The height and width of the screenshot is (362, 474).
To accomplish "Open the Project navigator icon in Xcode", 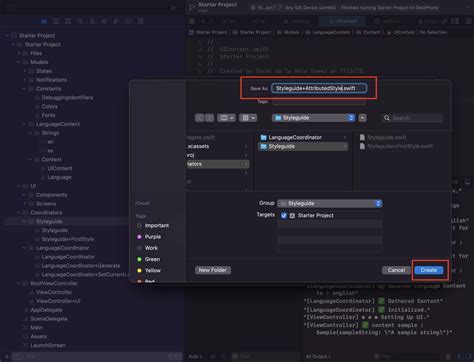I will point(44,21).
